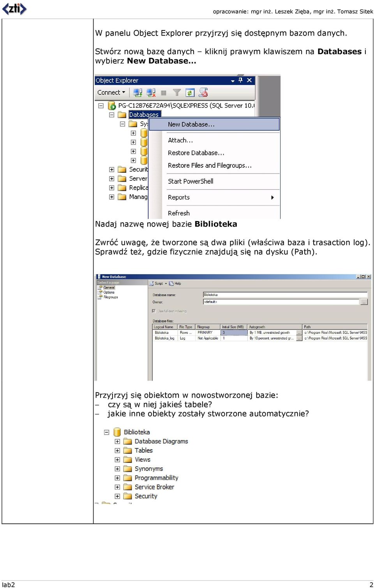Collapse the System Databases subfolder
This screenshot has width=374, height=588.
122,124
